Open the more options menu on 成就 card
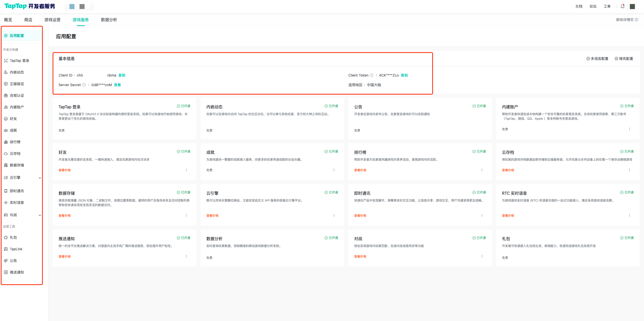The width and height of the screenshot is (644, 321). click(334, 170)
